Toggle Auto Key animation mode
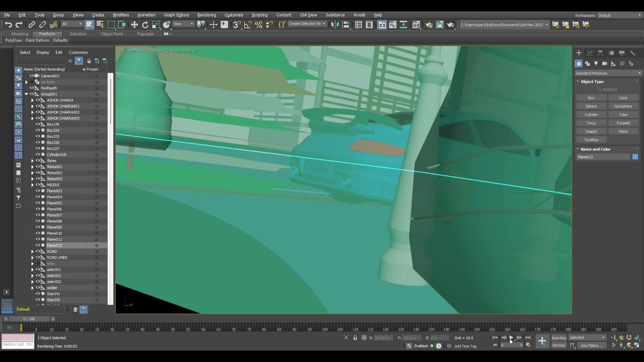This screenshot has height=362, width=644. pos(558,338)
